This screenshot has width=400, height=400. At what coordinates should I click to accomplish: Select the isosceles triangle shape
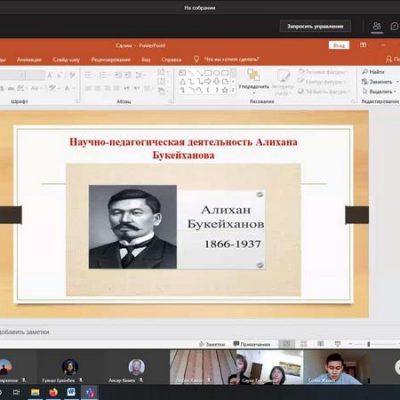click(x=182, y=81)
